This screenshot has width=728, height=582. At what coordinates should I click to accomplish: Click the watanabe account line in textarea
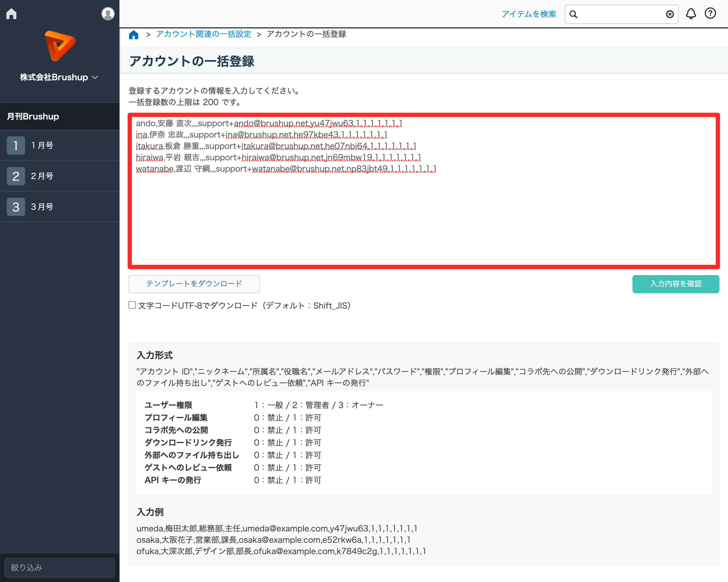click(x=286, y=169)
